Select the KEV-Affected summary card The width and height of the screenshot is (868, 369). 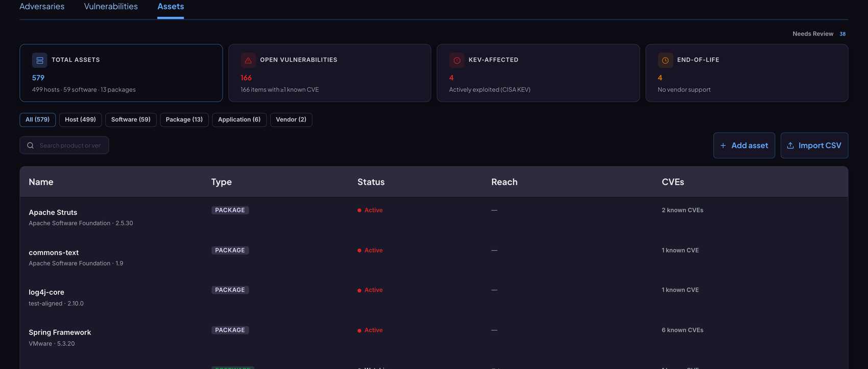pos(538,73)
